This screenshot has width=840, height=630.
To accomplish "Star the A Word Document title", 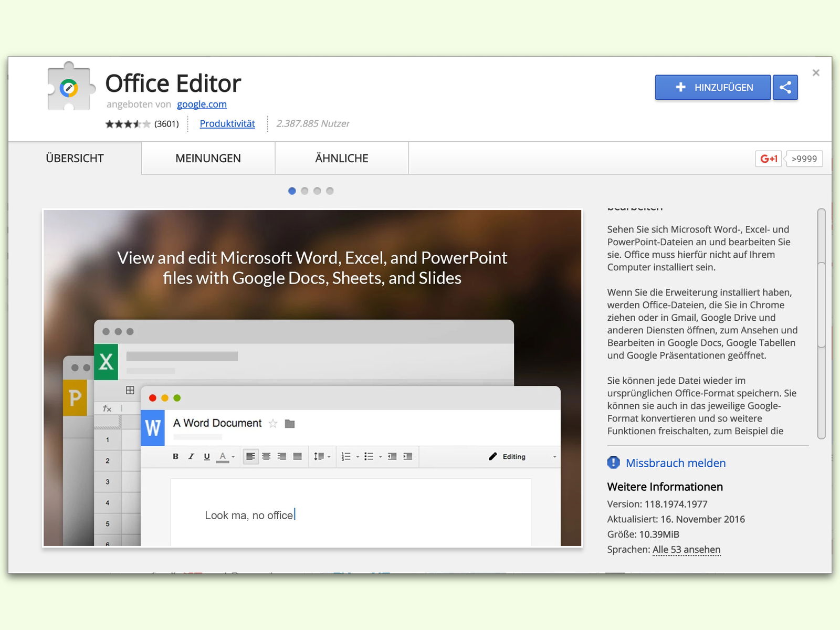I will click(x=273, y=423).
